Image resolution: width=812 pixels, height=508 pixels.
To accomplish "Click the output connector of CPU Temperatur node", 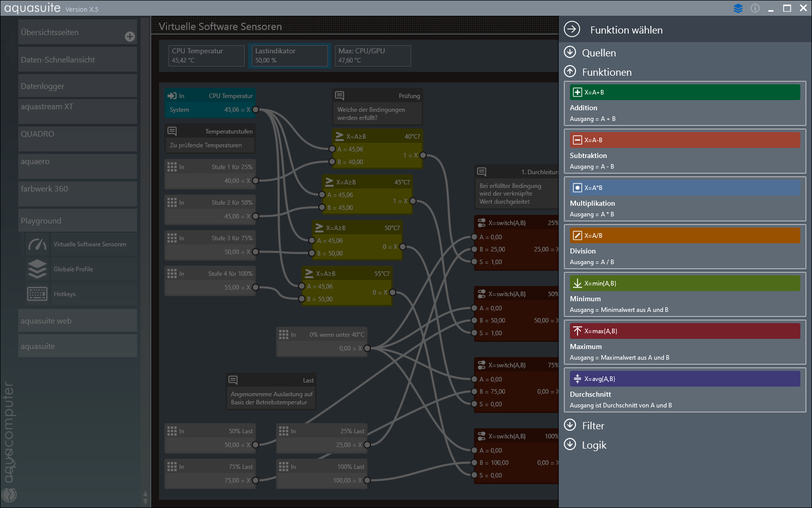I will pos(256,110).
